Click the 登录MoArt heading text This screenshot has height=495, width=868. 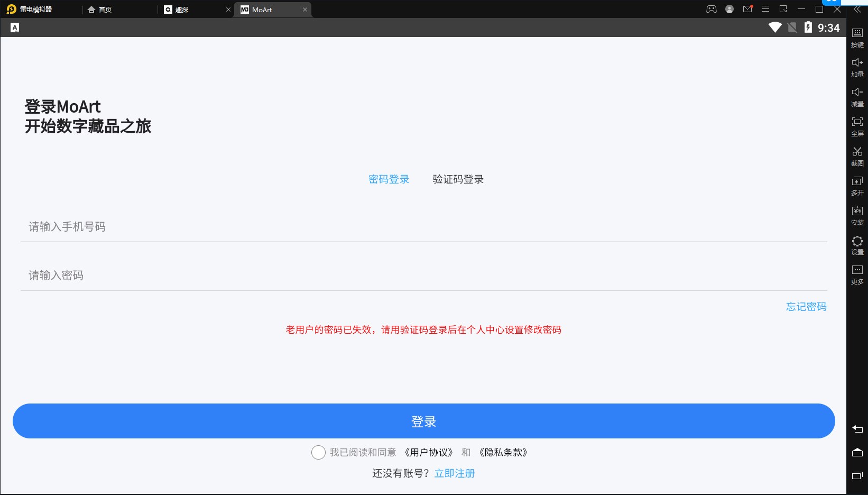62,107
